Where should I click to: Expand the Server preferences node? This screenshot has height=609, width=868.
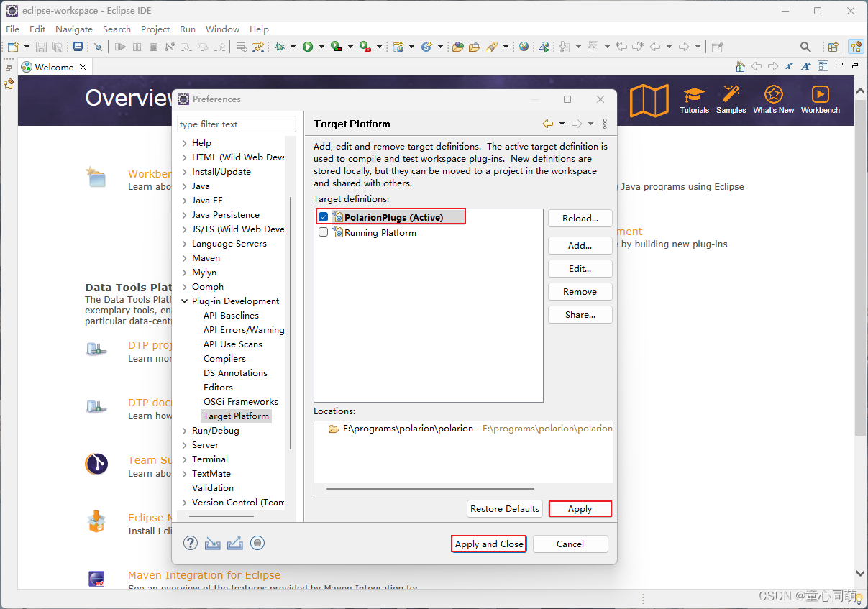click(x=185, y=445)
